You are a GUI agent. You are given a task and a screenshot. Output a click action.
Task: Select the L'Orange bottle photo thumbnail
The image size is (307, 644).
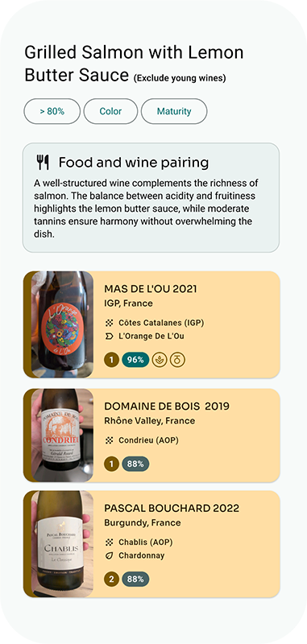point(62,324)
